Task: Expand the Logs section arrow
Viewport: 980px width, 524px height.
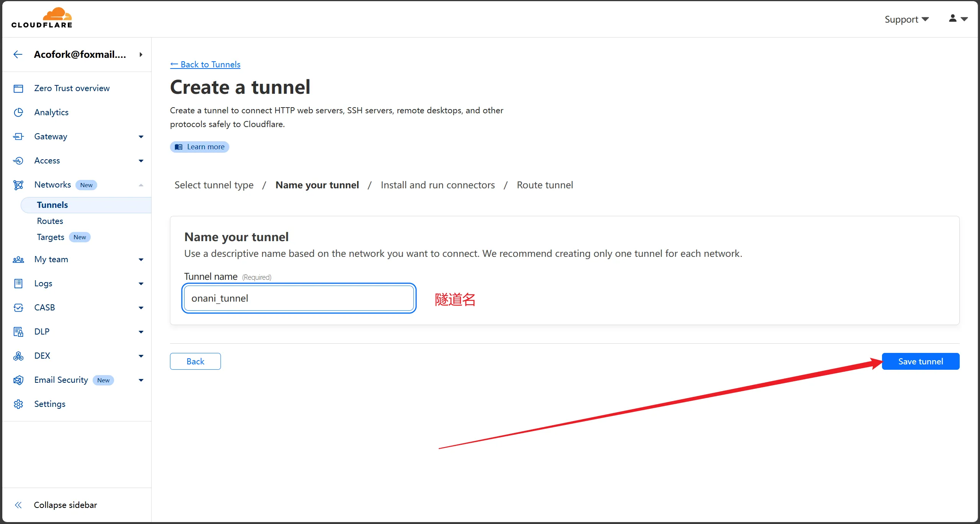Action: click(141, 284)
